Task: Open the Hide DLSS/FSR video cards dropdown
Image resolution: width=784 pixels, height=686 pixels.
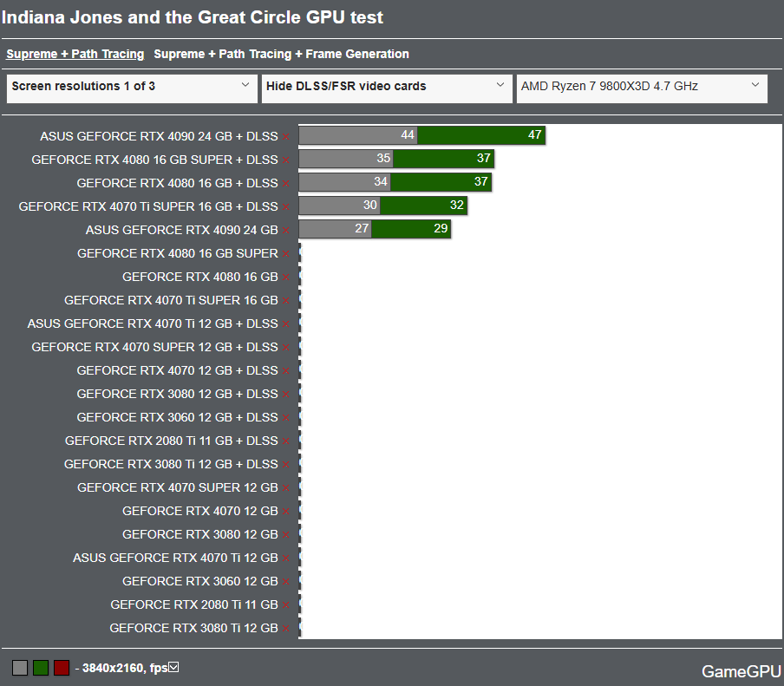Action: (x=387, y=87)
